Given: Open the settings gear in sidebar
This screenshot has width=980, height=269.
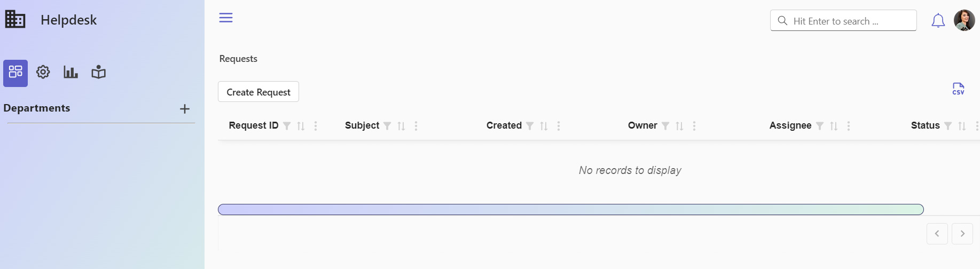Looking at the screenshot, I should point(43,72).
